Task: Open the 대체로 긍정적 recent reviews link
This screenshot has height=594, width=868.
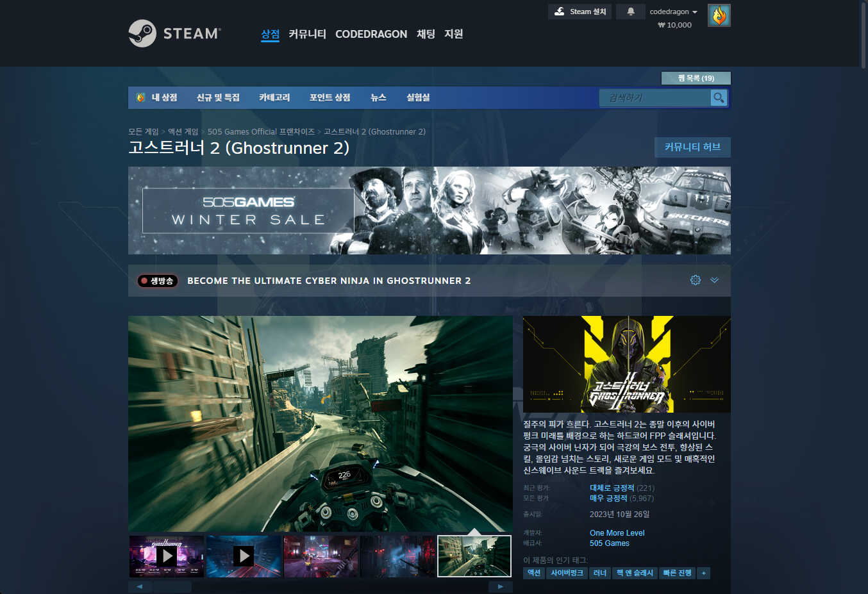Action: 612,488
